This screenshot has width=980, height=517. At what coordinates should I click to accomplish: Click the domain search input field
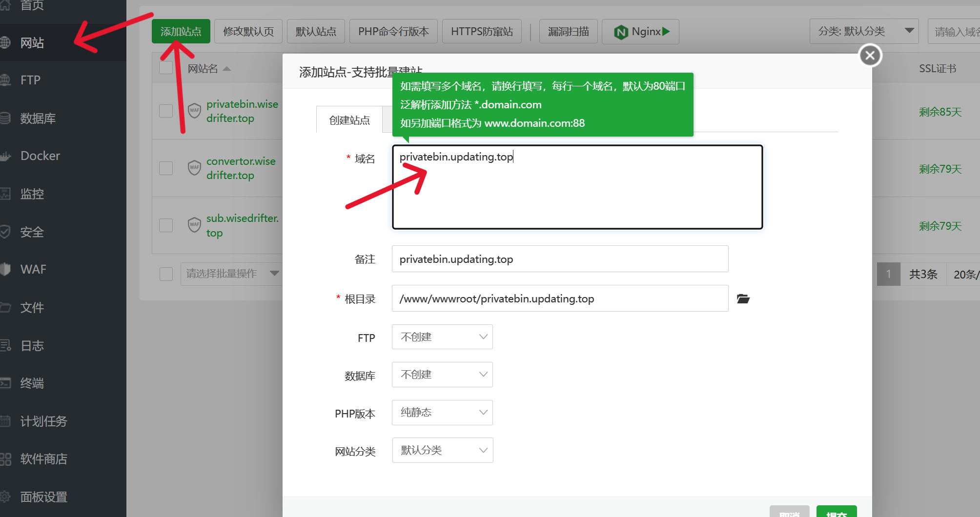tap(954, 31)
